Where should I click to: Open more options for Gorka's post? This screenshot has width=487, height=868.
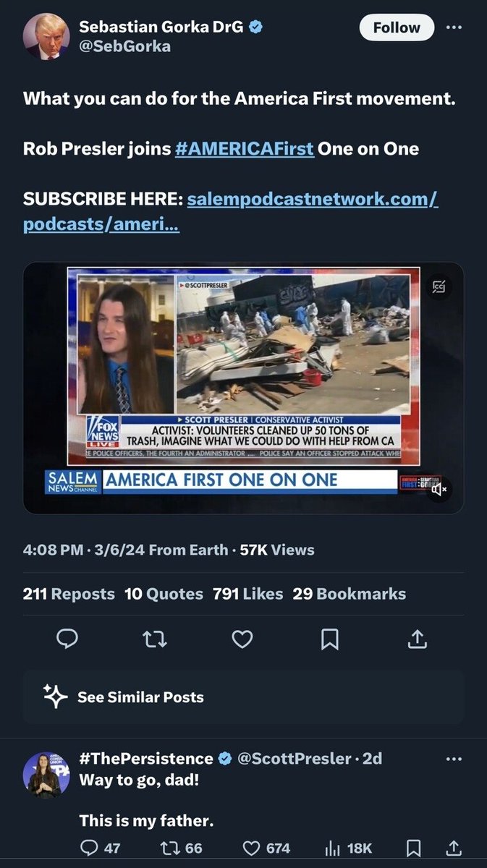454,28
